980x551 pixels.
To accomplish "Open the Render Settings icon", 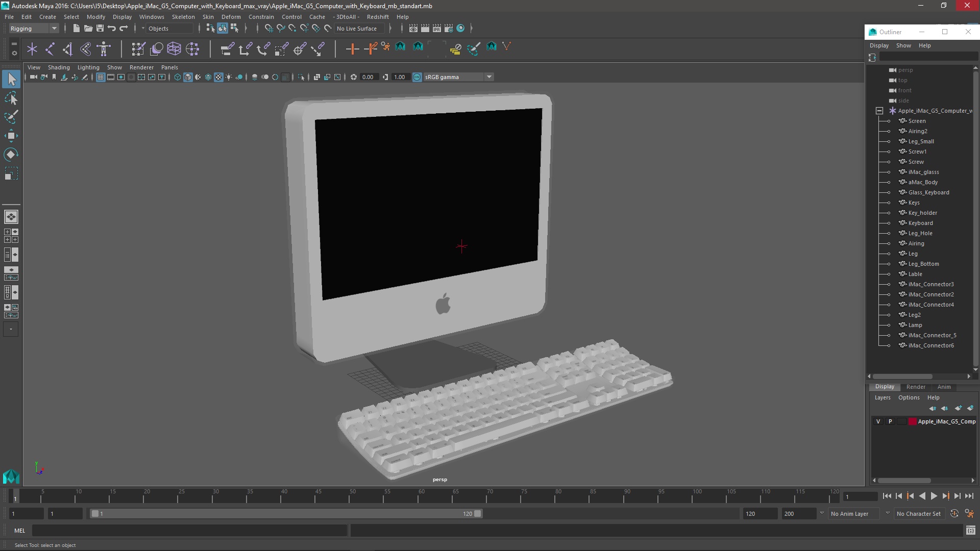I will [449, 28].
